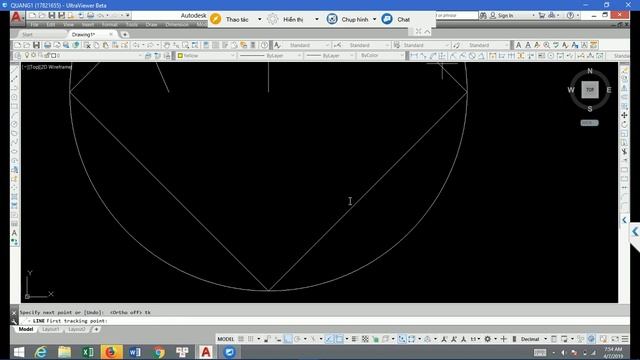
Task: Toggle Lineweight display in status bar
Action: [354, 339]
